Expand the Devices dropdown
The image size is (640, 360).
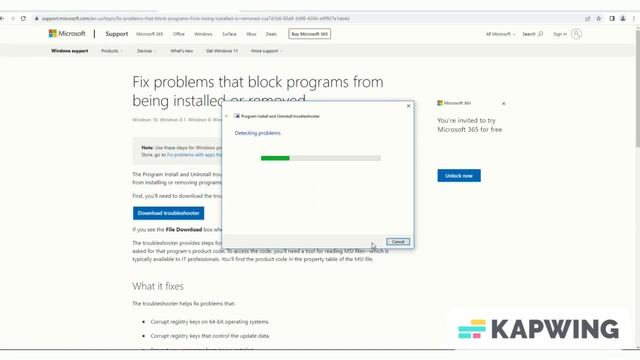click(147, 51)
